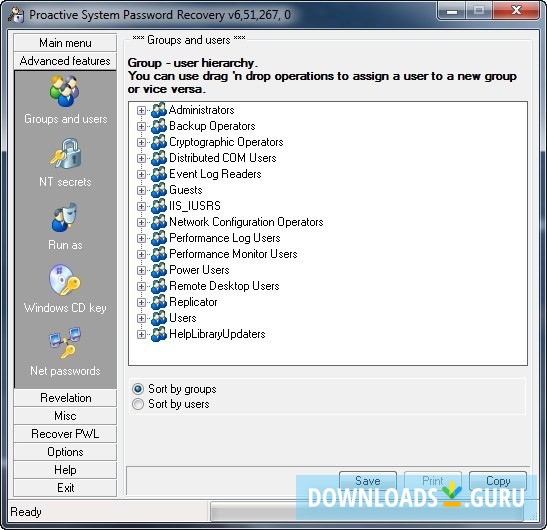The width and height of the screenshot is (547, 530).
Task: Open the Advanced features section
Action: (65, 61)
